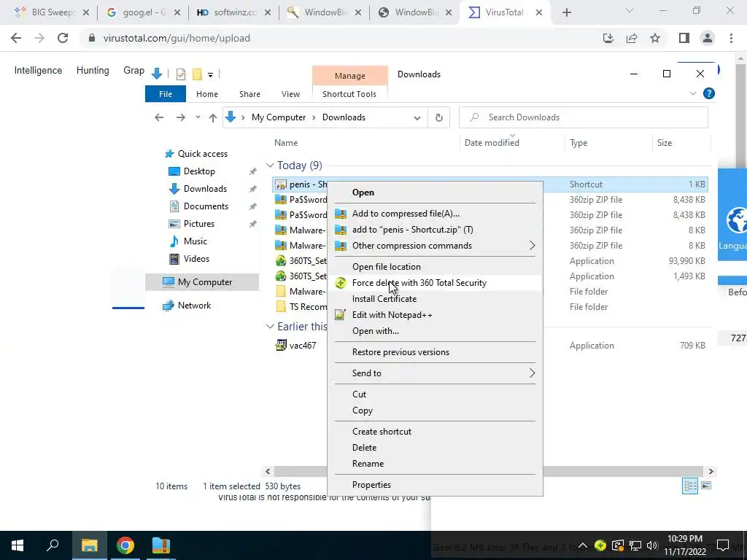Collapse the Today (9) group
The image size is (747, 560).
coord(270,166)
